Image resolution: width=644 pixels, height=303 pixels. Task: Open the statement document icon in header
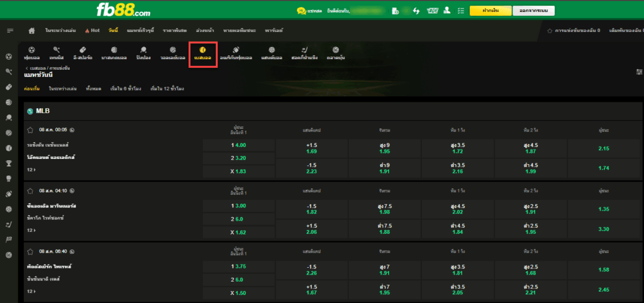395,11
